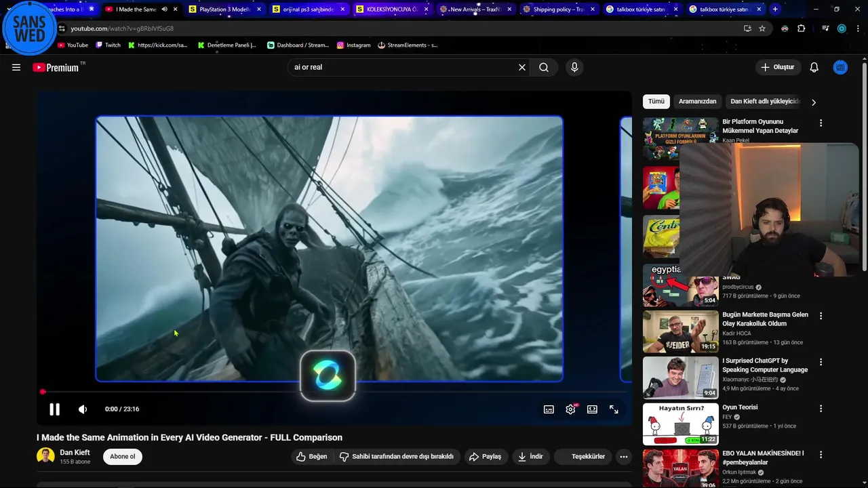Switch to 'orijinal ps3 sahibinden' browser tab
This screenshot has width=868, height=488.
[x=309, y=9]
